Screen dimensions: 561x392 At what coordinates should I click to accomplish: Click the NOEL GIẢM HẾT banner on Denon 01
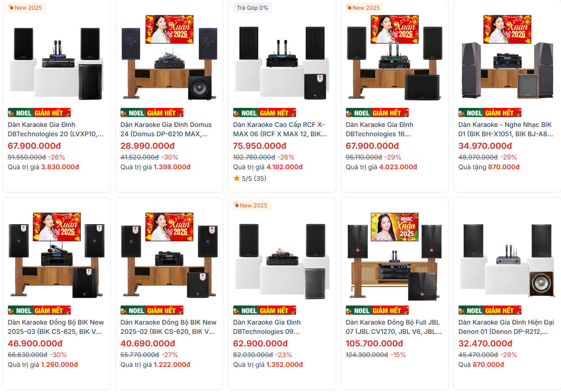pyautogui.click(x=490, y=310)
